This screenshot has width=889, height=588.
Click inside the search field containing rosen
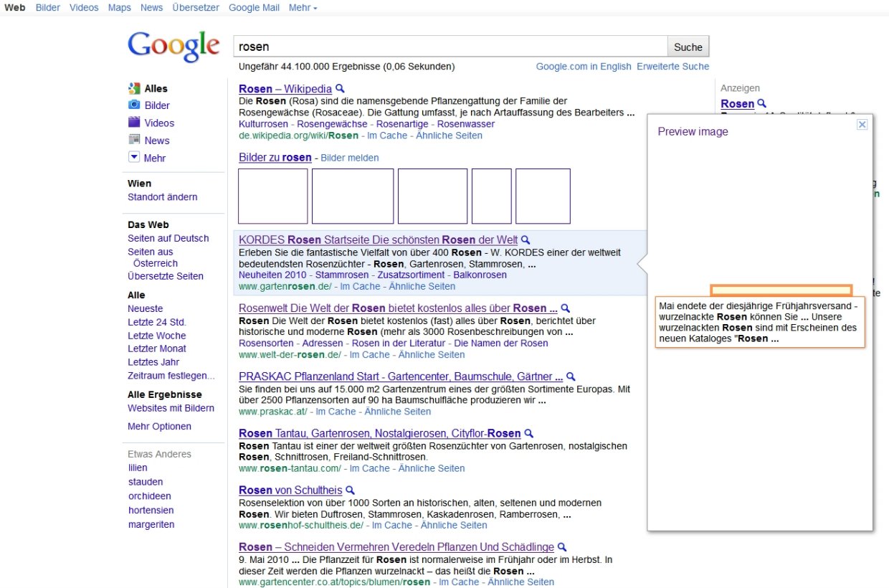(450, 47)
